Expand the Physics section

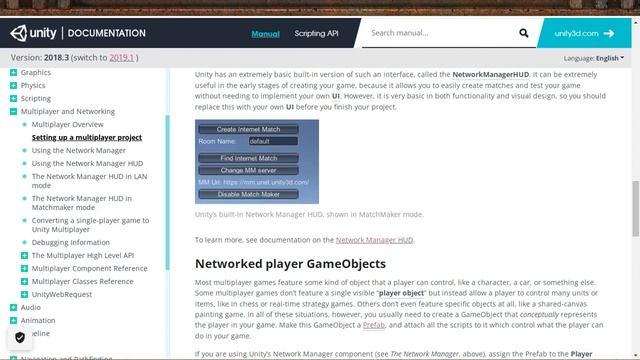click(x=13, y=85)
